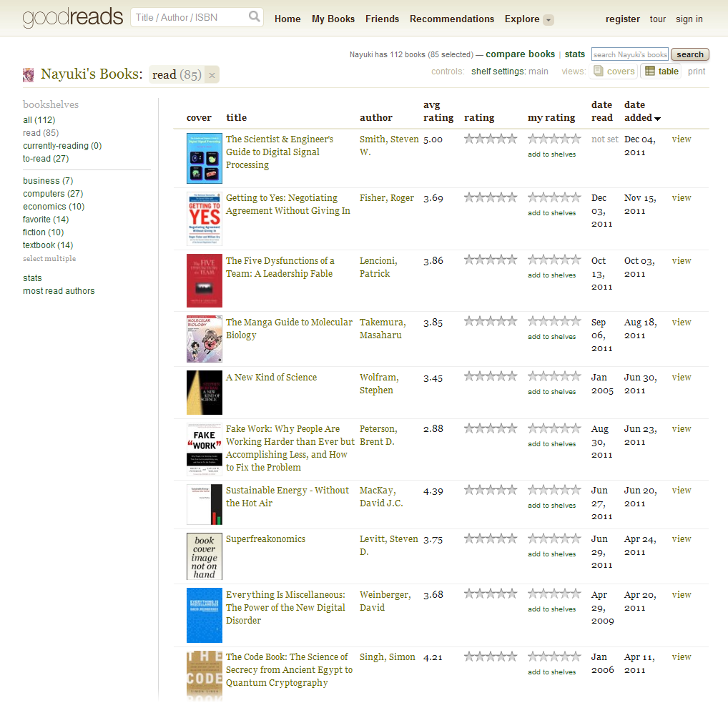Open Superfreakonomics title link

(265, 539)
